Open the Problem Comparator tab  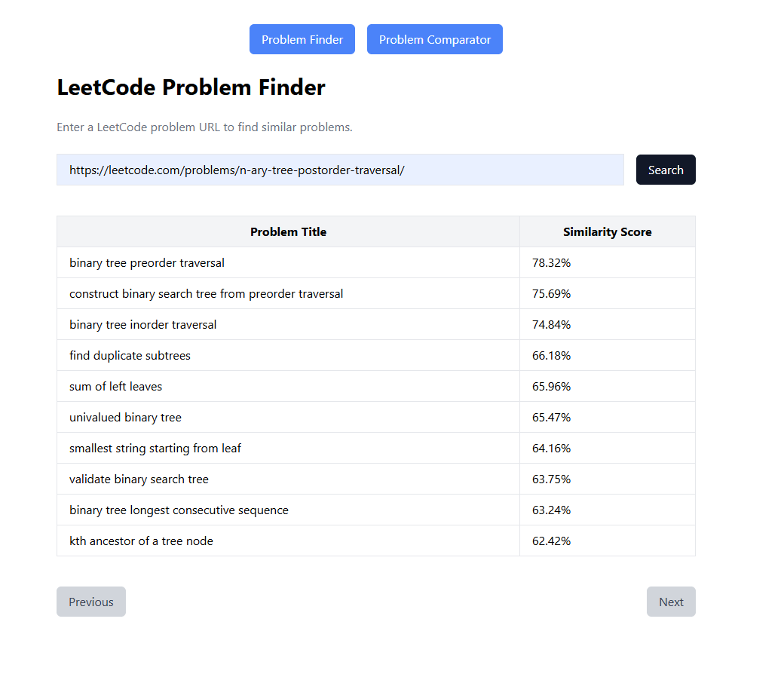click(434, 39)
